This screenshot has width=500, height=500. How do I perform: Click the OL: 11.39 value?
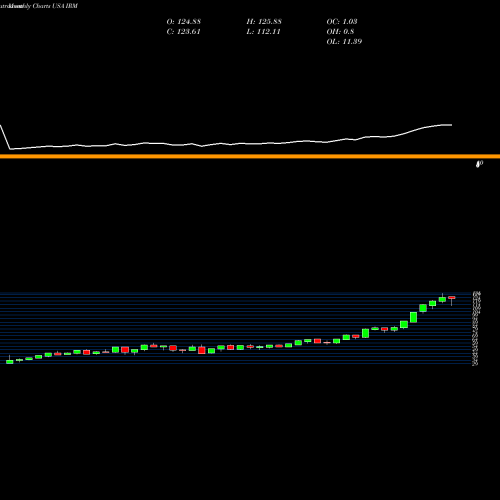click(x=344, y=42)
